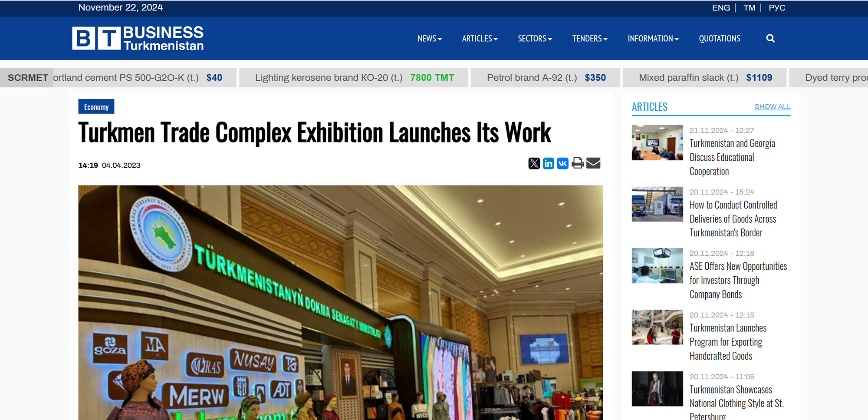This screenshot has height=420, width=868.
Task: Click the 20.11.2024 - 11:05 date stamp
Action: point(722,377)
